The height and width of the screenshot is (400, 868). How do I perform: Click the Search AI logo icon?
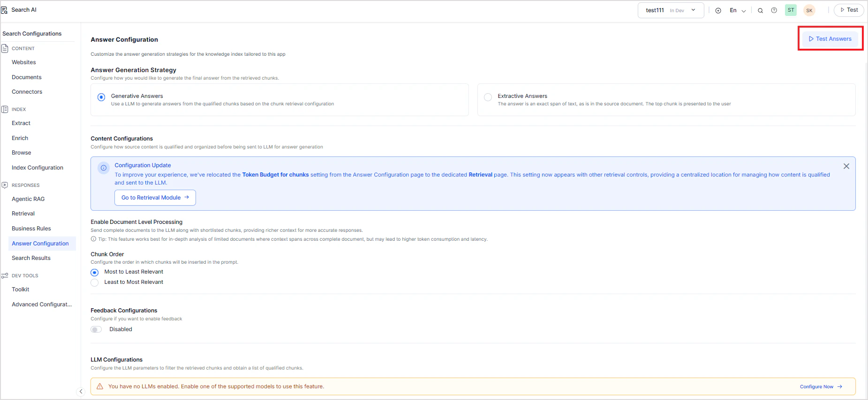4,10
